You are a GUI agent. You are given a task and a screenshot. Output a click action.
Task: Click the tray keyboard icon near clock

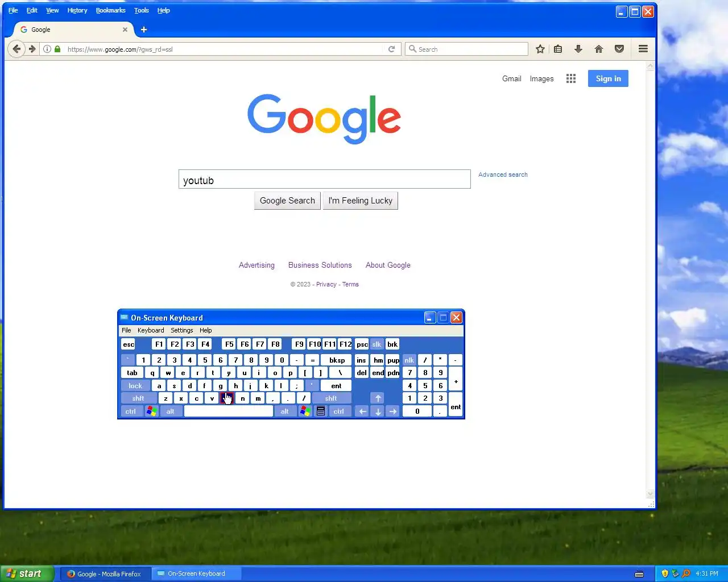tap(639, 573)
